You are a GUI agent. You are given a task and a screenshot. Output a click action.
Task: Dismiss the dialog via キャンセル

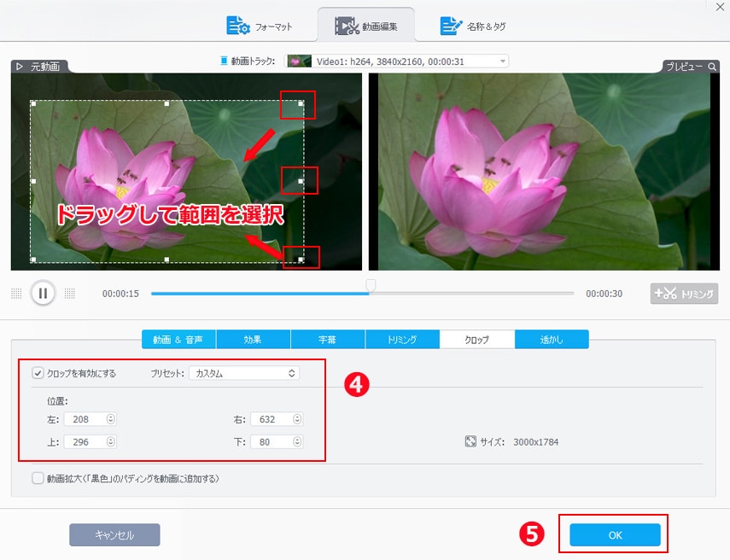114,534
